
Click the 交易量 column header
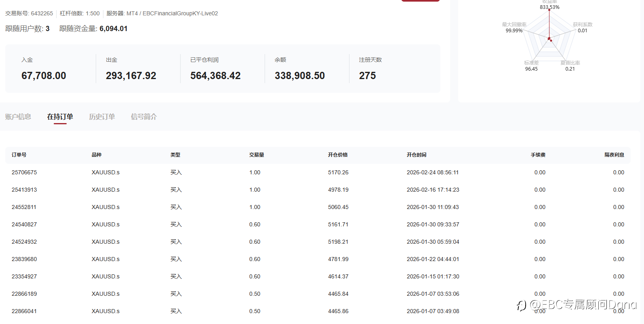point(257,155)
